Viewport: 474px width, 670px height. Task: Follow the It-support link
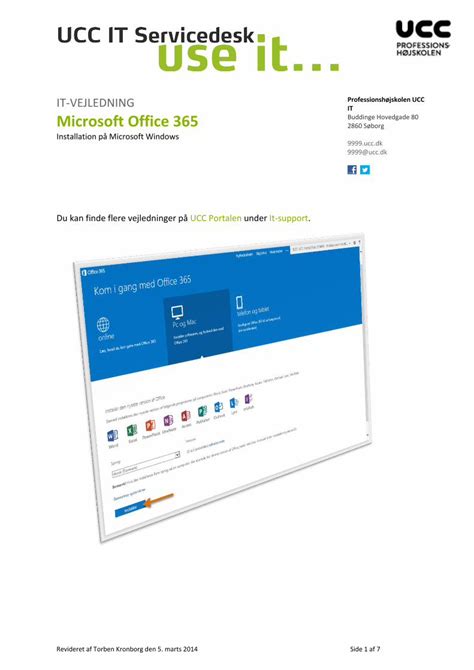[x=288, y=218]
